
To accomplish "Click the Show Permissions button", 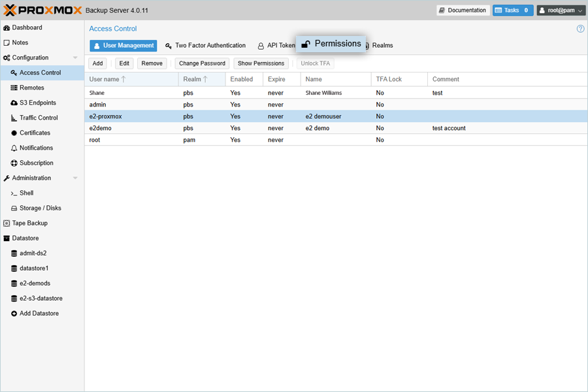I will coord(261,63).
